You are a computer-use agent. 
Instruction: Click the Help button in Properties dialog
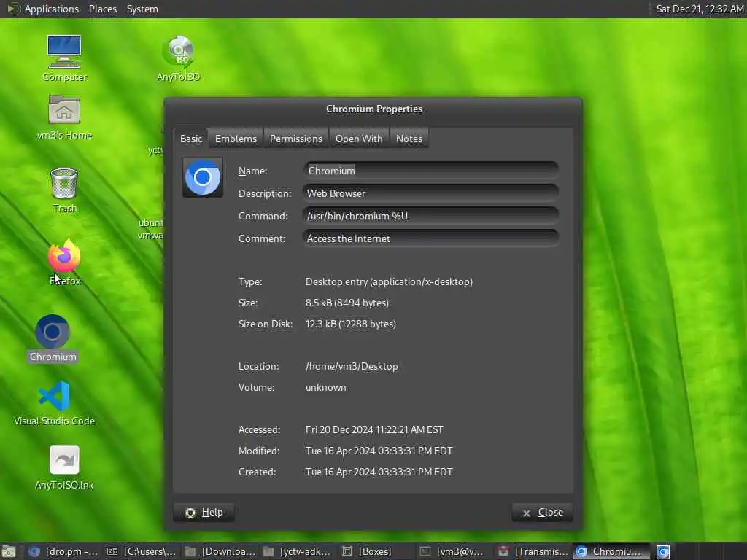[204, 513]
